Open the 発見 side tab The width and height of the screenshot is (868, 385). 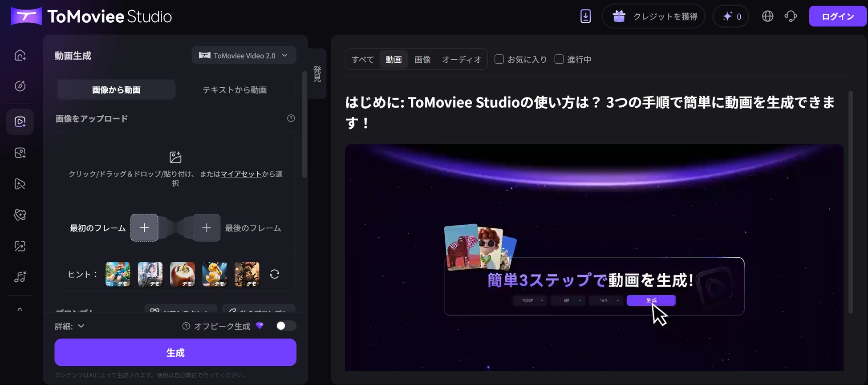[317, 74]
